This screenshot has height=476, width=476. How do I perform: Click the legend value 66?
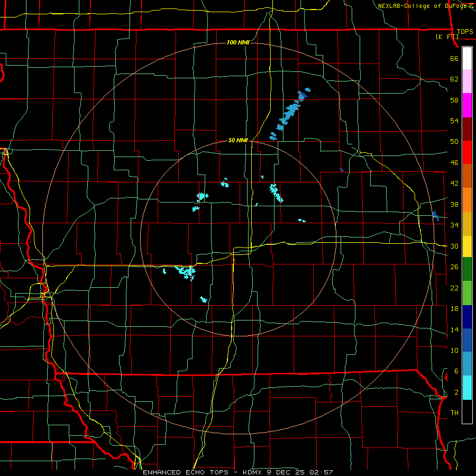point(454,58)
